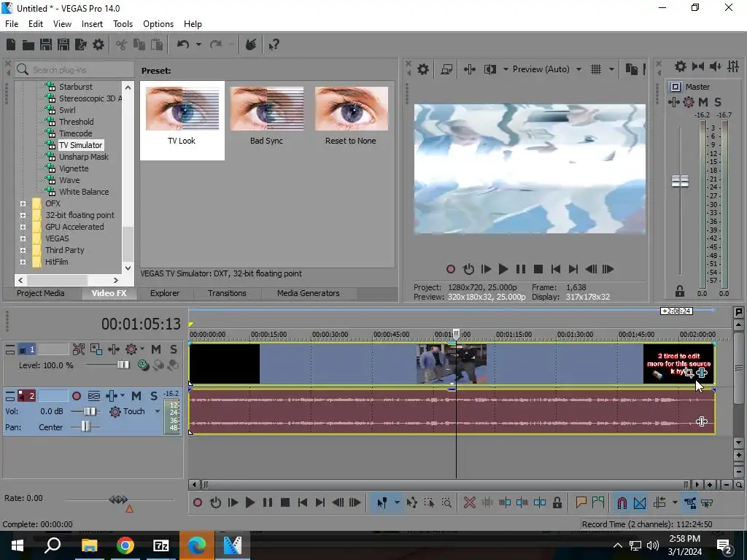
Task: Copy snapshot to clipboard in the preview toolbar
Action: point(632,69)
